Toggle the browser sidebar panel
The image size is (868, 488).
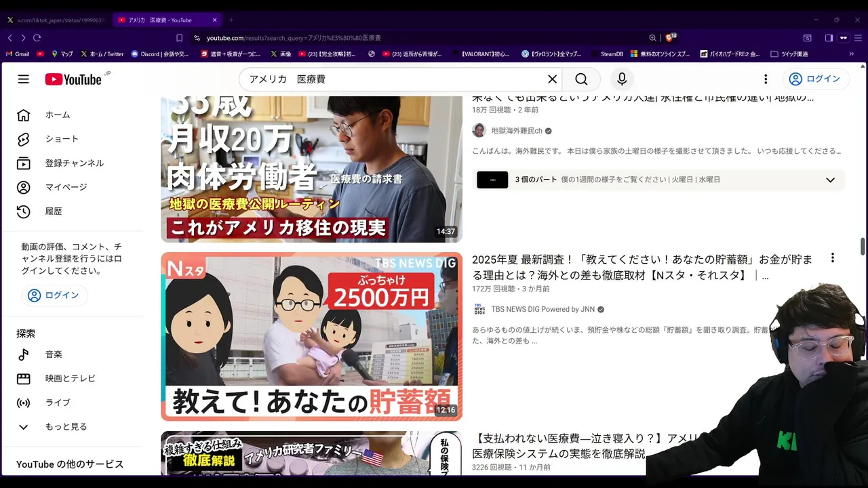(829, 38)
